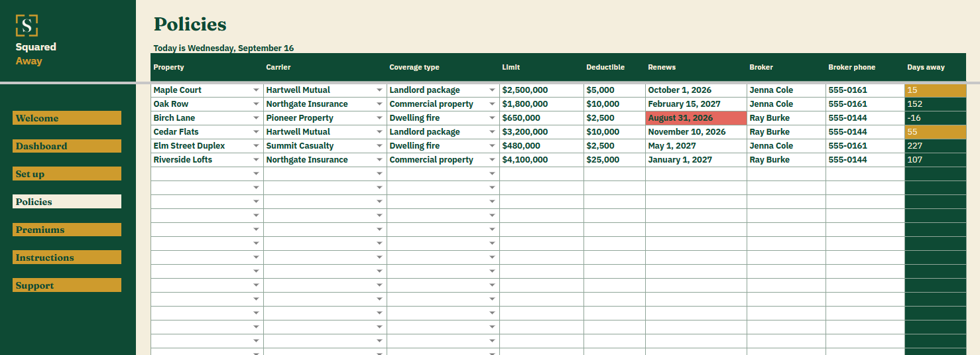The image size is (980, 355).
Task: Click the Squared Away logo icon
Action: click(27, 25)
